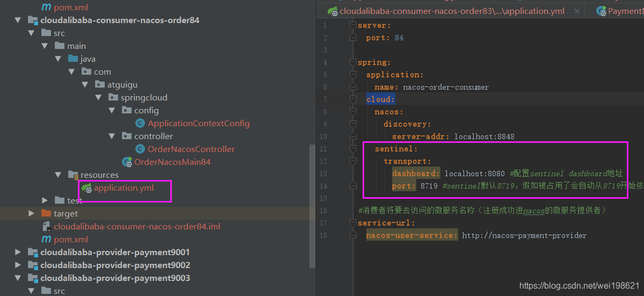Click the "cloud:" key in editor
The width and height of the screenshot is (644, 296).
click(x=381, y=99)
